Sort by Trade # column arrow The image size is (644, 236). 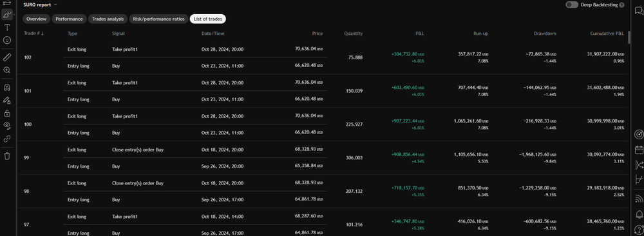pyautogui.click(x=43, y=34)
